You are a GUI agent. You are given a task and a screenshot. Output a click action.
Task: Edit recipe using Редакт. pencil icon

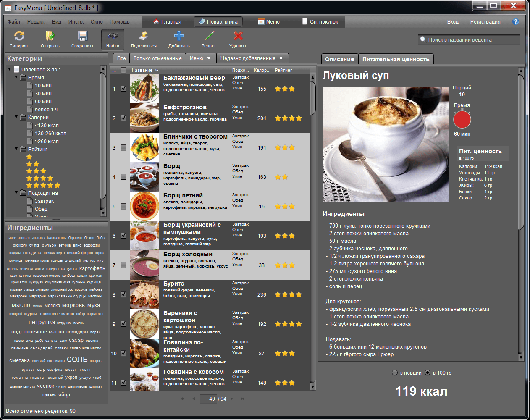pyautogui.click(x=209, y=36)
